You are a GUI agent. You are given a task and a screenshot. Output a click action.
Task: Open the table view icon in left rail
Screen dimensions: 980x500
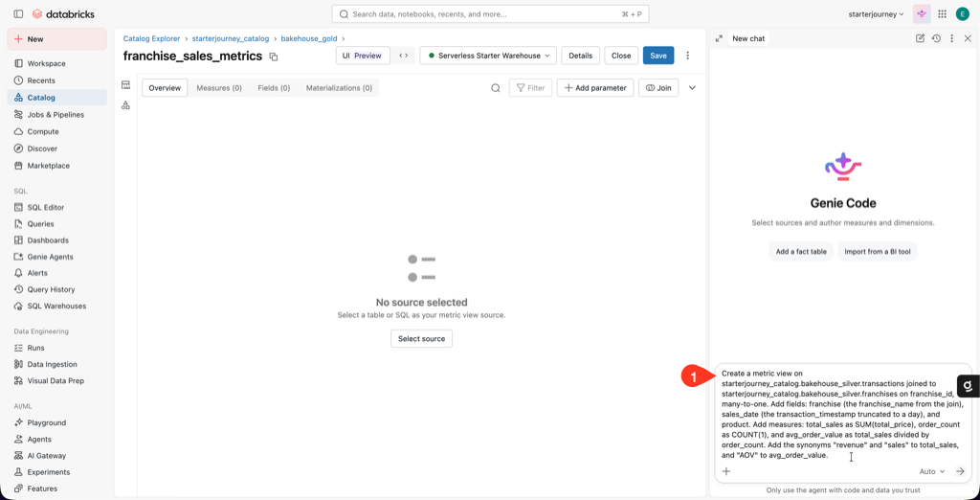pyautogui.click(x=125, y=85)
